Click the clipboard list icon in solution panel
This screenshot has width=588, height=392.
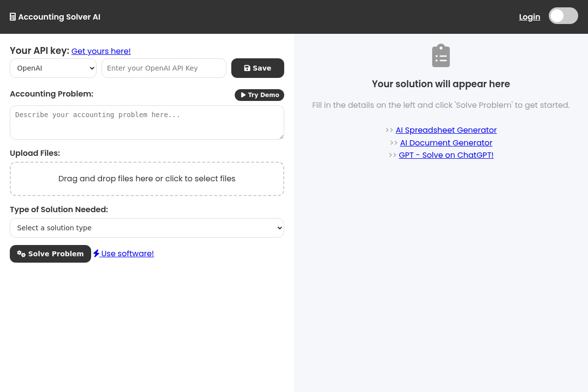pos(441,55)
